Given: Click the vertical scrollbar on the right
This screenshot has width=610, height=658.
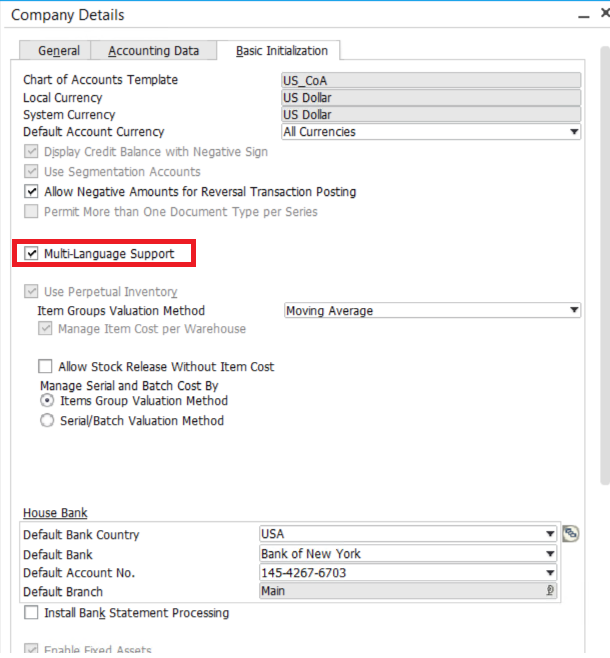Looking at the screenshot, I should (x=603, y=300).
